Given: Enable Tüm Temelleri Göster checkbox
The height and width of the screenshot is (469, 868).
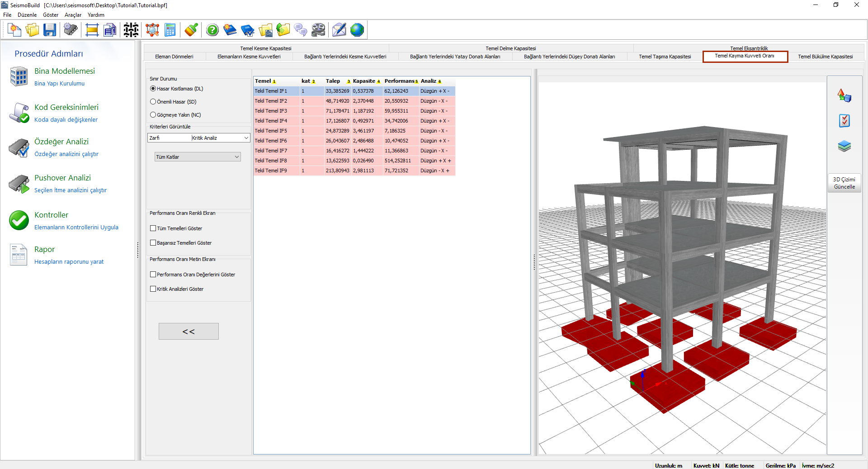Looking at the screenshot, I should click(153, 228).
